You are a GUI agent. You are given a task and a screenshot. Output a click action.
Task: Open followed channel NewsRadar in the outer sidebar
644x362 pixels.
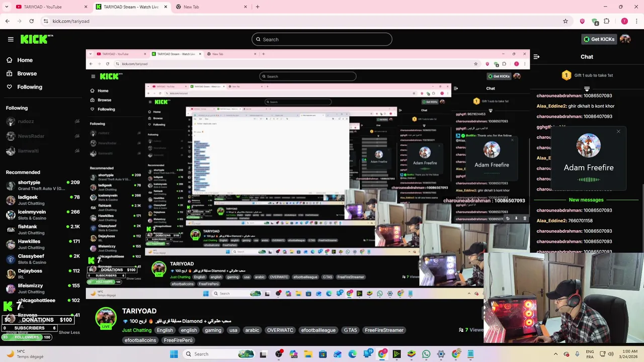[43, 136]
